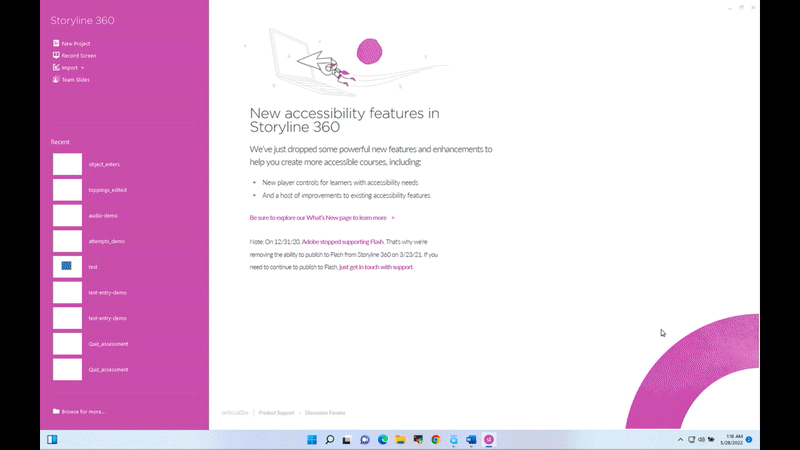
Task: Select the New Project label
Action: (x=76, y=44)
